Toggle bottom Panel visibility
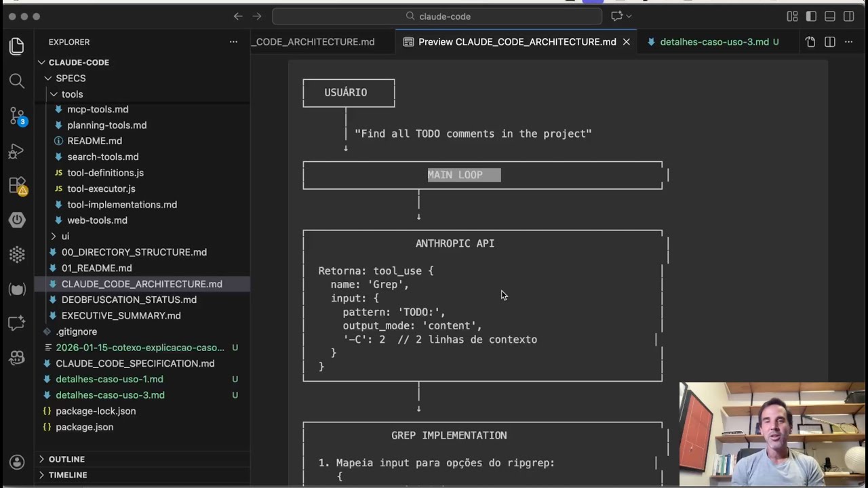Image resolution: width=868 pixels, height=488 pixels. click(829, 16)
